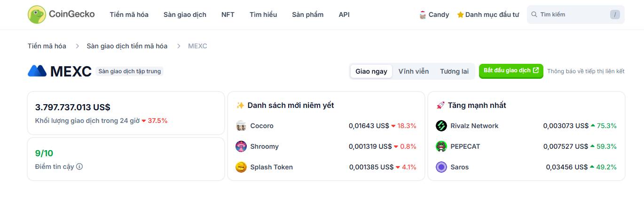Open Sàn giao dịch tiền mã hóa breadcrumb
Image resolution: width=644 pixels, height=198 pixels.
[127, 46]
